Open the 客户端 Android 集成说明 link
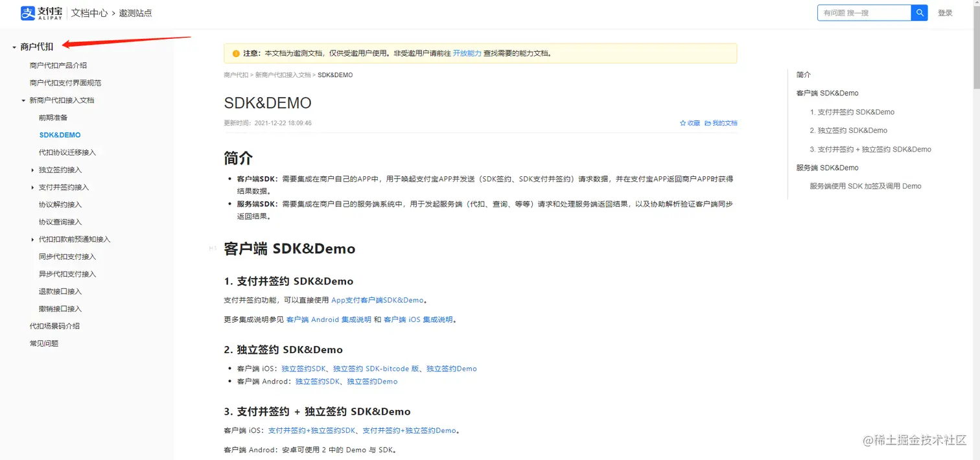The height and width of the screenshot is (460, 980). click(329, 320)
